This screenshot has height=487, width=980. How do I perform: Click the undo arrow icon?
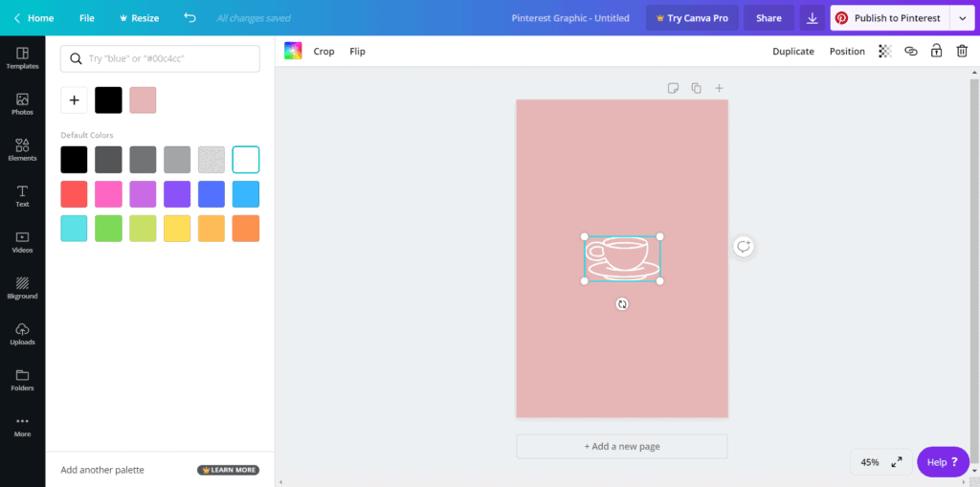tap(190, 17)
